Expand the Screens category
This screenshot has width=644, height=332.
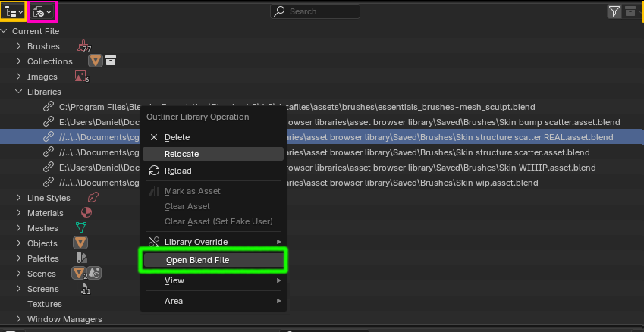click(x=18, y=289)
